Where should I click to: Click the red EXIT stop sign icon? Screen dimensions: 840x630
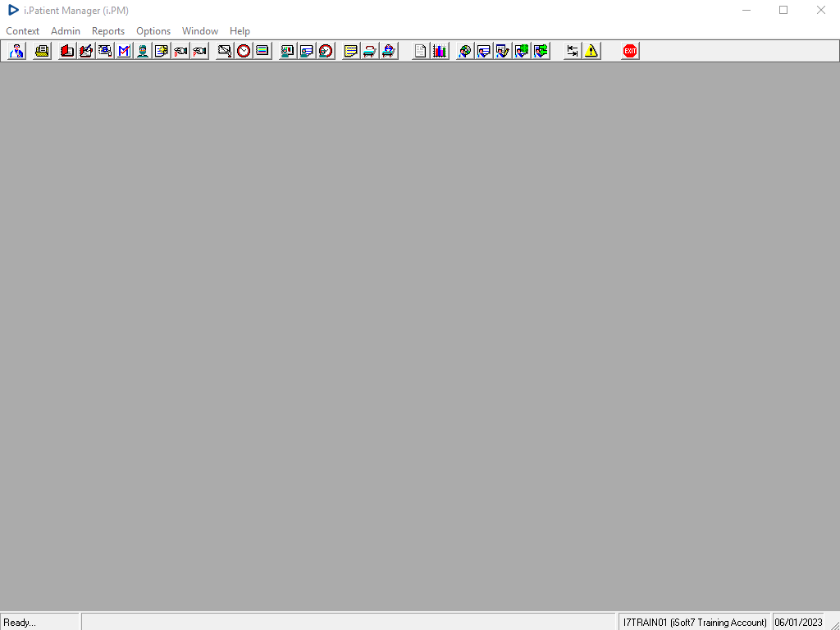pos(630,51)
